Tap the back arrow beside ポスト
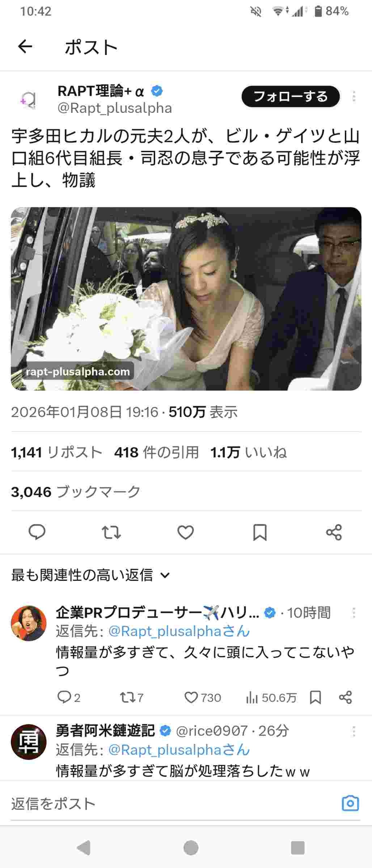This screenshot has width=372, height=868. click(25, 46)
